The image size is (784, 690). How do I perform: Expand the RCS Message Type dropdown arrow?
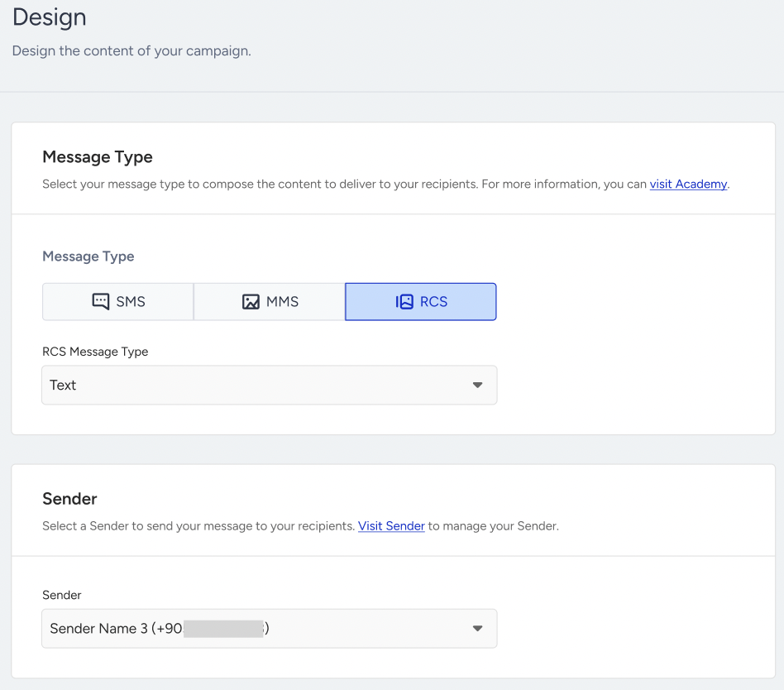point(477,385)
